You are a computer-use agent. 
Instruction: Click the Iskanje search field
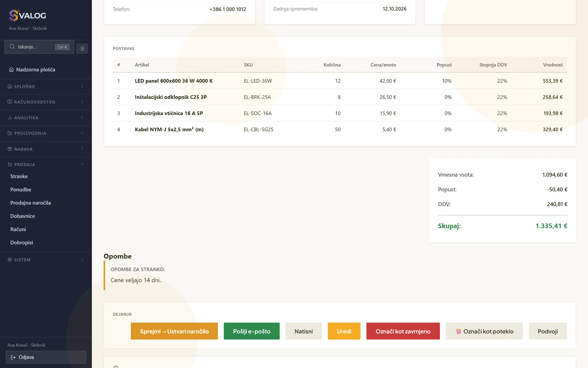(x=39, y=47)
